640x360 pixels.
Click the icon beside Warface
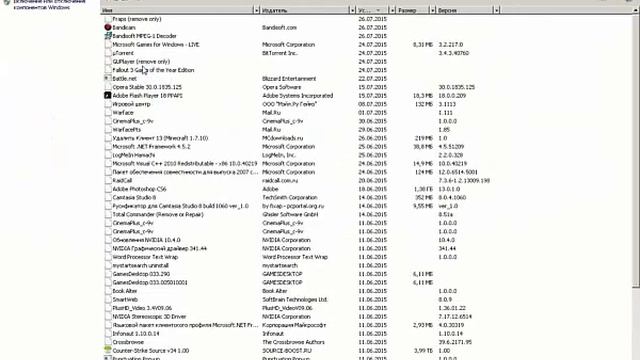pos(108,113)
